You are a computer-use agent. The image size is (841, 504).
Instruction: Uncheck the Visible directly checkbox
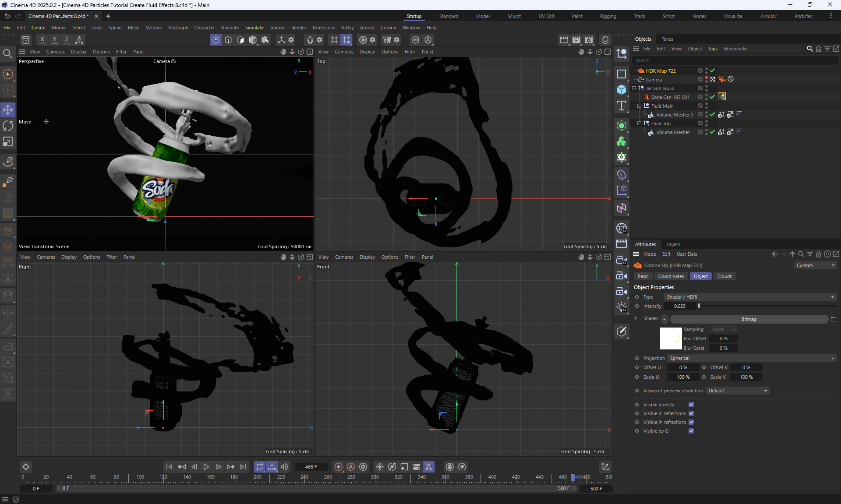(x=691, y=405)
